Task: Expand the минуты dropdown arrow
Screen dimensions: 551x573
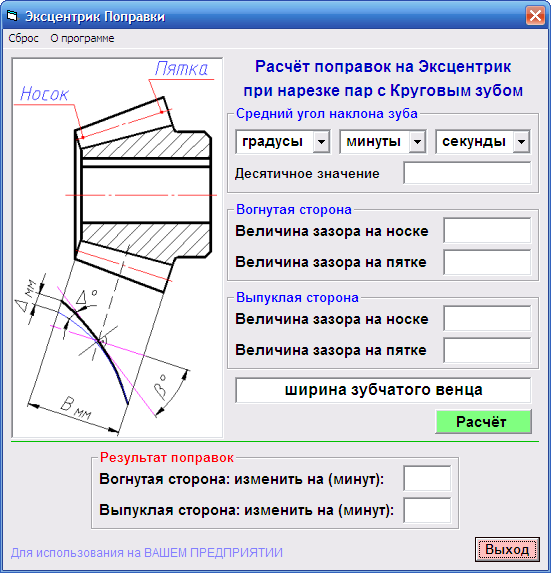Action: (417, 141)
